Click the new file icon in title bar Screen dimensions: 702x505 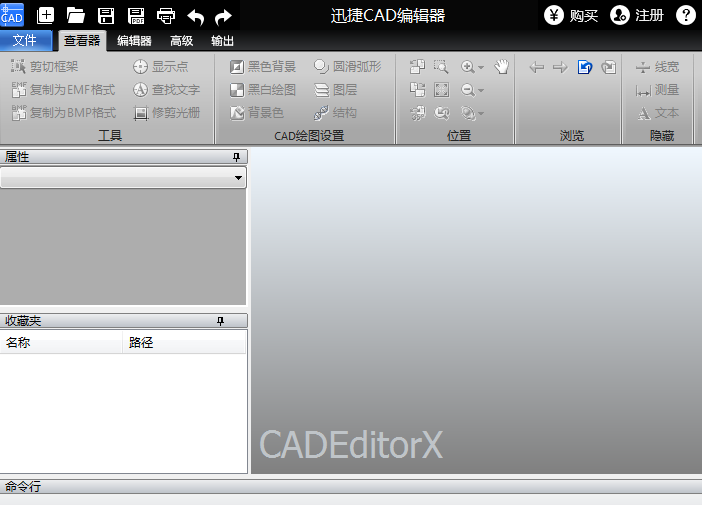click(46, 15)
